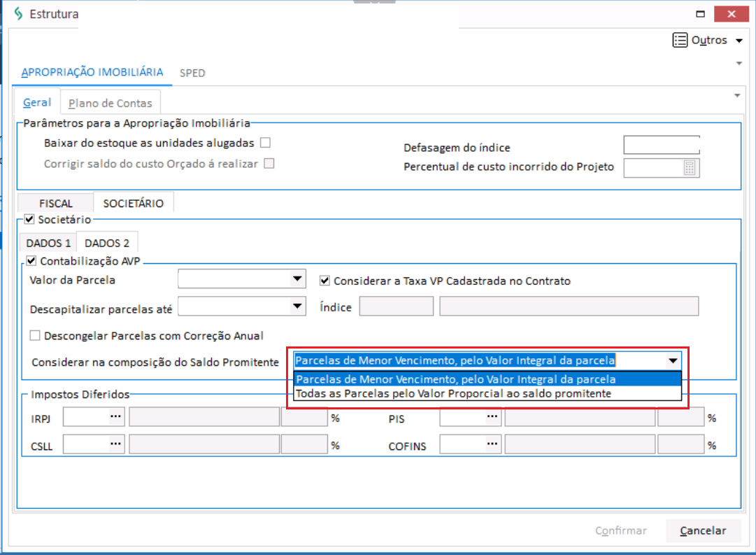Screen dimensions: 756x555
Task: Collapse the Saldo Promitente dropdown arrow
Action: [672, 361]
